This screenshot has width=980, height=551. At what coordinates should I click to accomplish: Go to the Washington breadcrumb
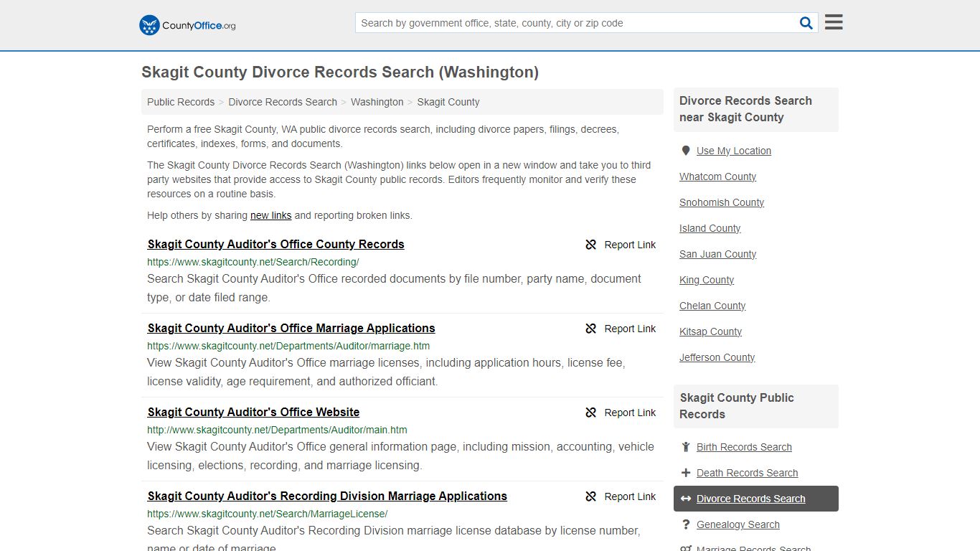point(377,102)
